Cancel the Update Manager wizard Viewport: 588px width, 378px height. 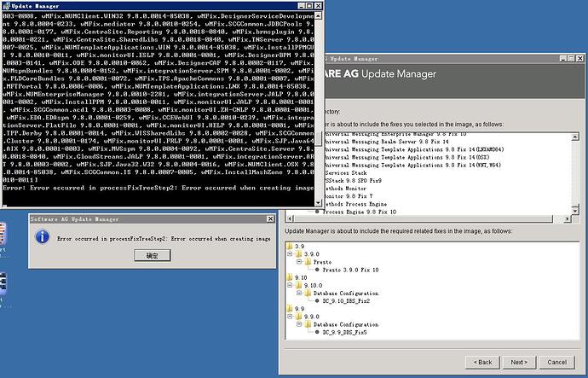(x=556, y=363)
